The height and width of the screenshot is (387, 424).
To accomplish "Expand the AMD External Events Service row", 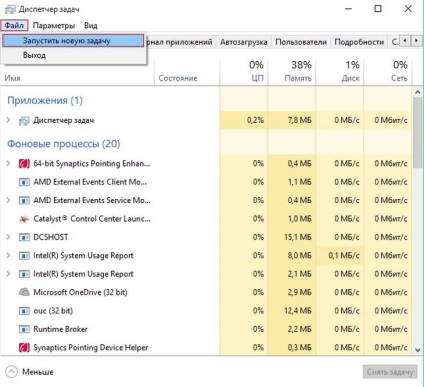I will (x=9, y=200).
